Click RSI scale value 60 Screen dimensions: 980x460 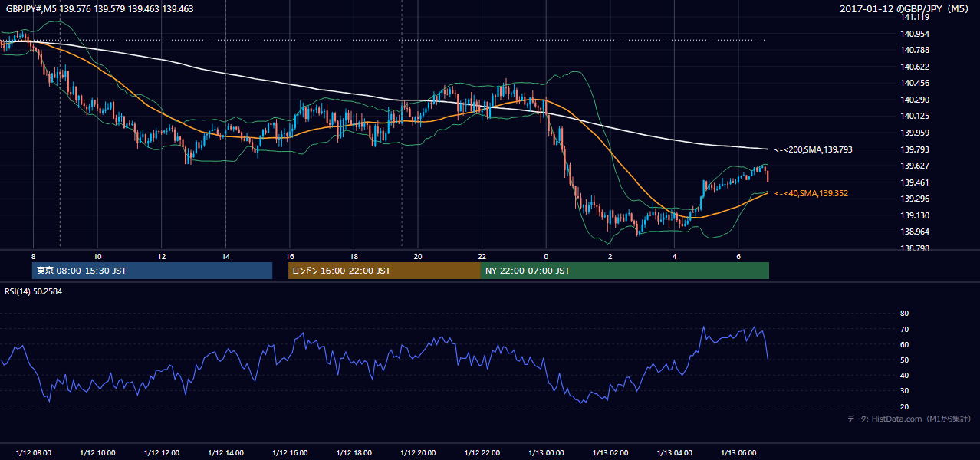click(x=904, y=344)
